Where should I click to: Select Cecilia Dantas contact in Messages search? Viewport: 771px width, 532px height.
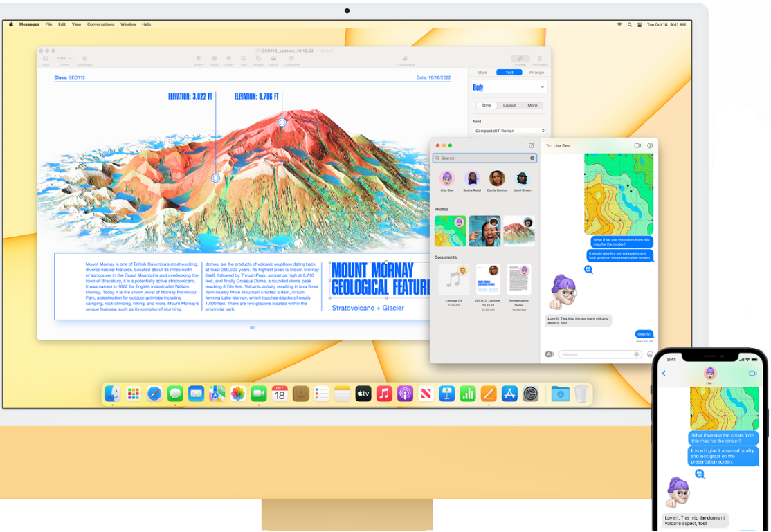click(x=497, y=181)
